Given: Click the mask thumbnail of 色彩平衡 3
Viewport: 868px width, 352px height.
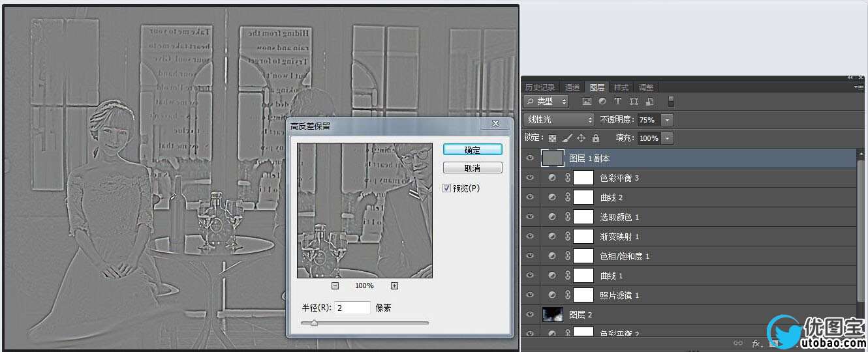Looking at the screenshot, I should coord(583,178).
